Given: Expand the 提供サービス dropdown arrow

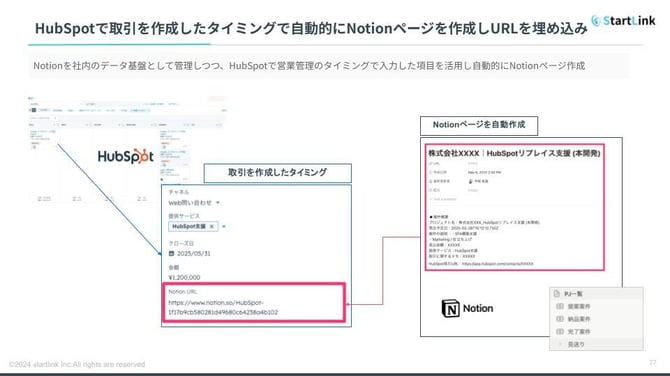Looking at the screenshot, I should [x=224, y=226].
